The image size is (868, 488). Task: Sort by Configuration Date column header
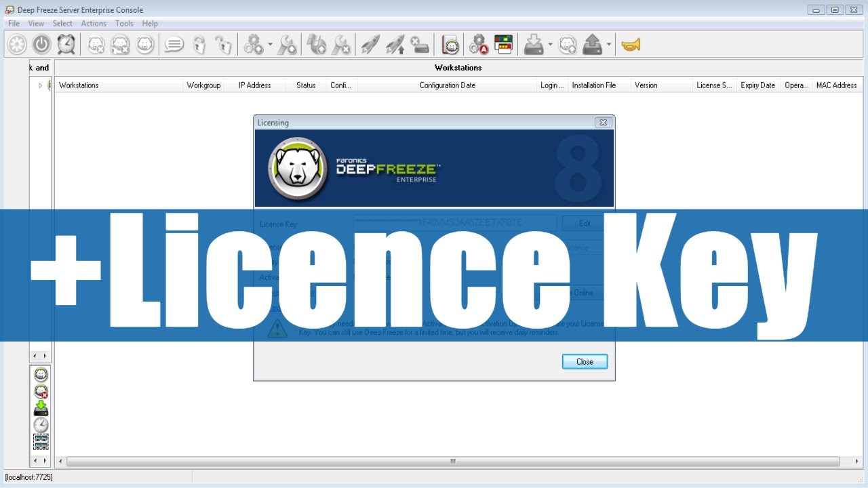(447, 85)
